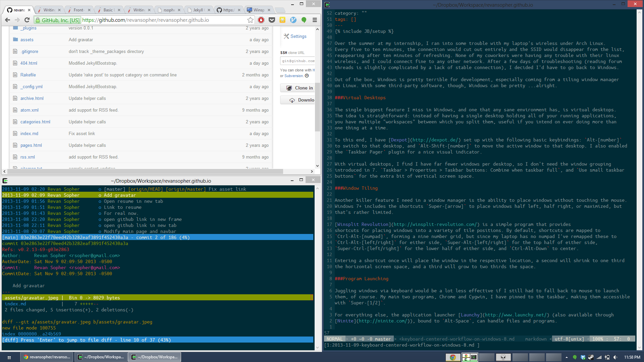The height and width of the screenshot is (362, 644).
Task: Open the yellow asterisk extension icon
Action: 282,20
